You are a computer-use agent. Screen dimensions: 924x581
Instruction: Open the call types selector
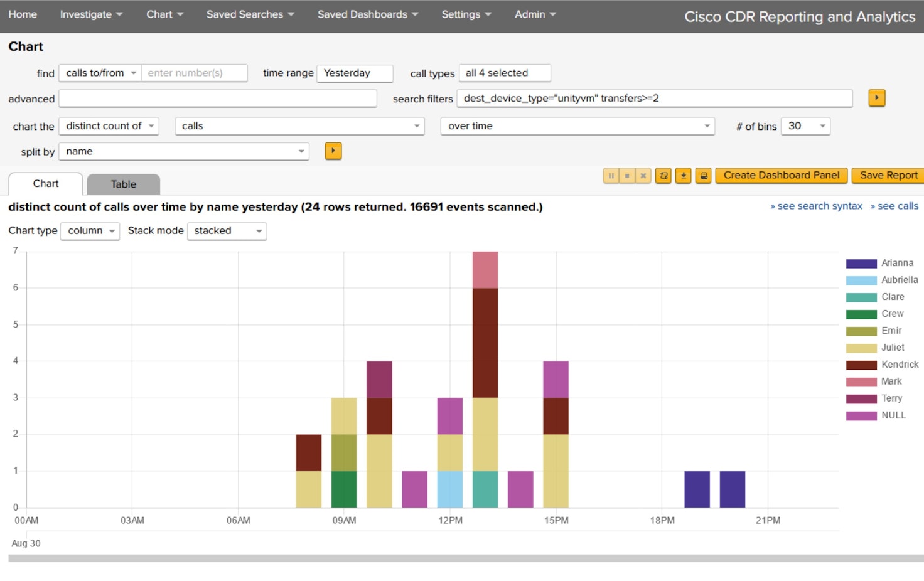(x=505, y=73)
